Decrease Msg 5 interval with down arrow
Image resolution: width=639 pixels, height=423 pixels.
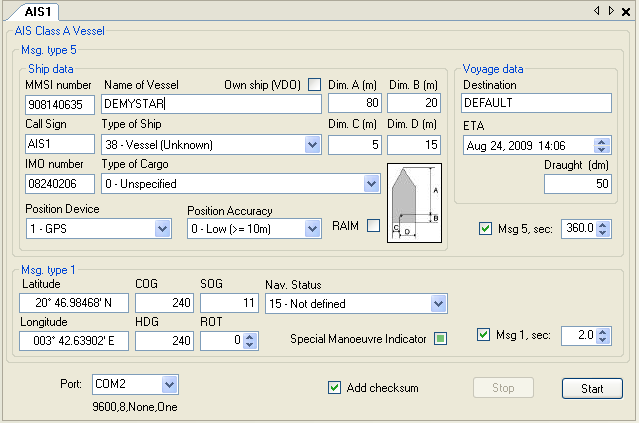tap(603, 233)
